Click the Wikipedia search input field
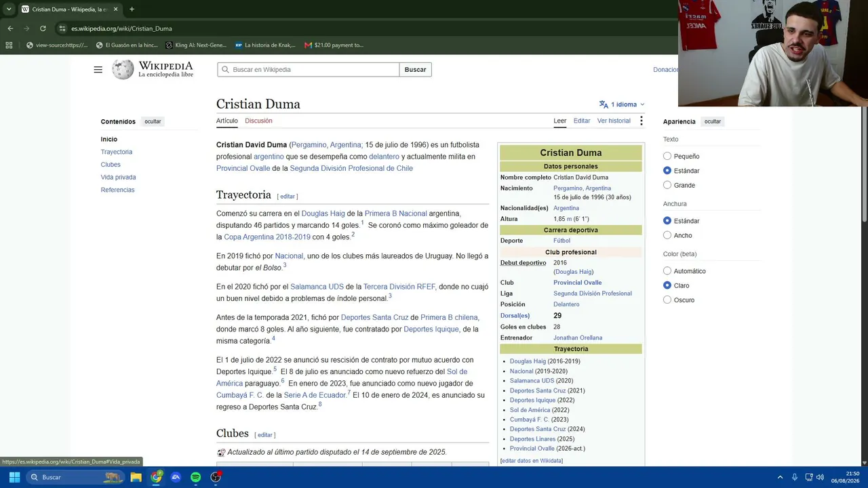 point(309,70)
